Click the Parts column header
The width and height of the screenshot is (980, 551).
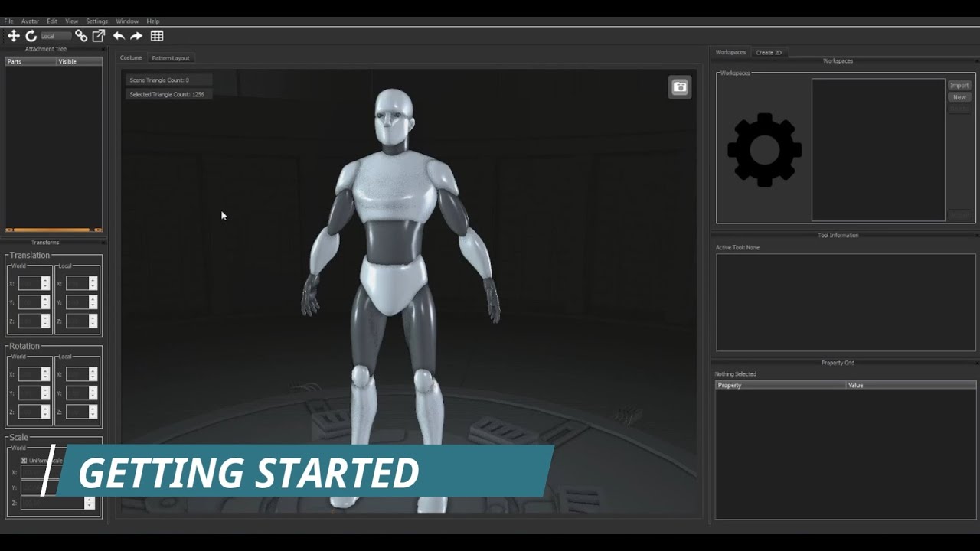click(x=31, y=62)
